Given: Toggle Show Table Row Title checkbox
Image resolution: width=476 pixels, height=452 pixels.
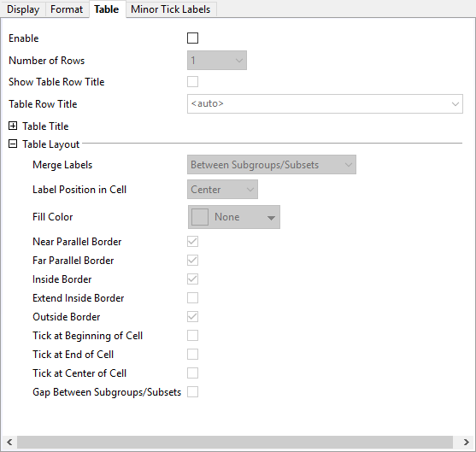Looking at the screenshot, I should click(x=192, y=82).
